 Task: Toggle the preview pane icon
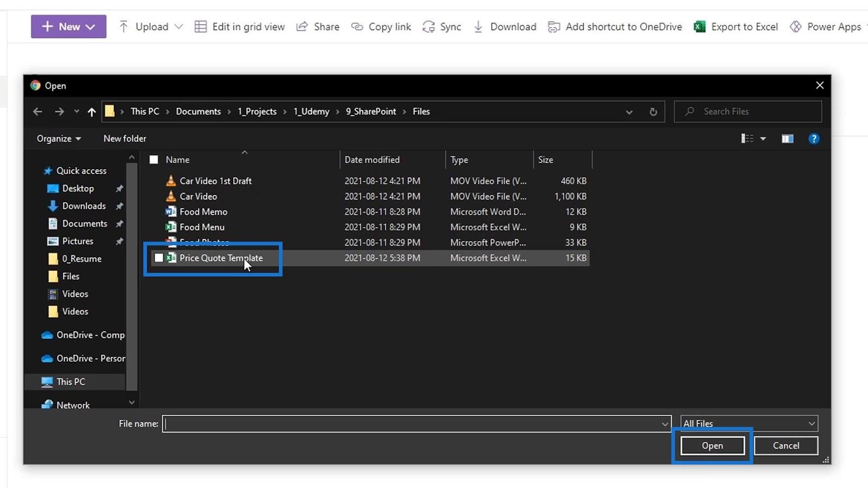point(788,139)
